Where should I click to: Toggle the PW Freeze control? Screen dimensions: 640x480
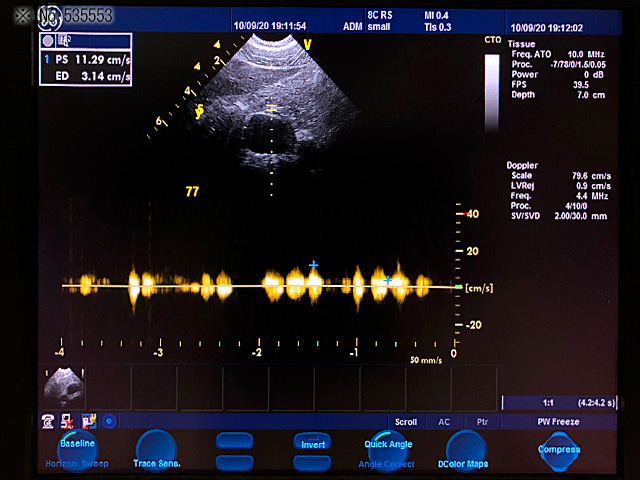(558, 422)
